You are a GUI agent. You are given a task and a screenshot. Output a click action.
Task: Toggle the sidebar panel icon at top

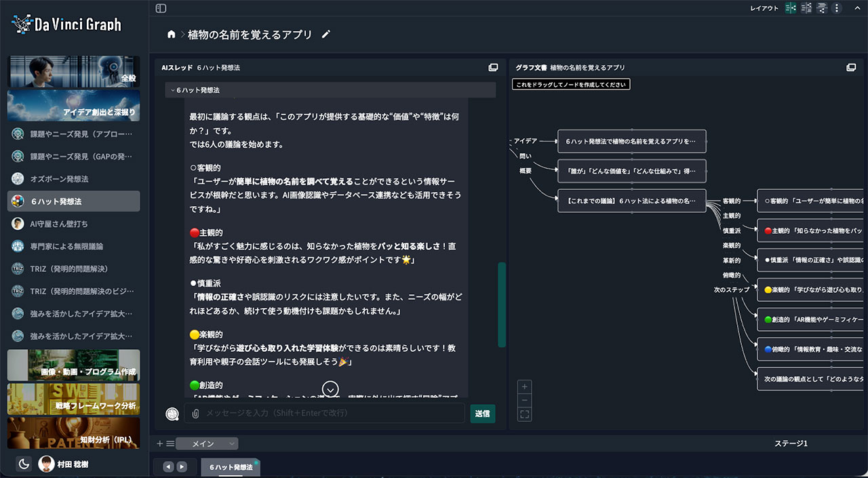coord(161,8)
